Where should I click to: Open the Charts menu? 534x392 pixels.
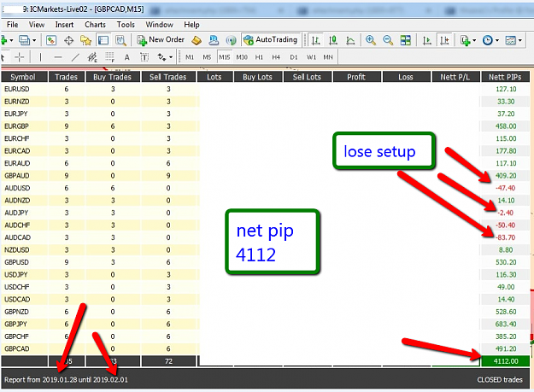coord(95,25)
